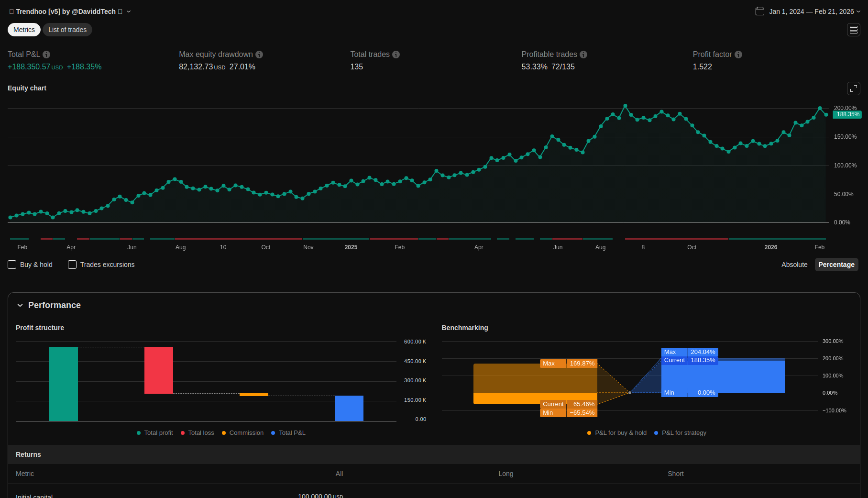The height and width of the screenshot is (498, 868).
Task: Select Percentage display for equity chart
Action: [836, 265]
